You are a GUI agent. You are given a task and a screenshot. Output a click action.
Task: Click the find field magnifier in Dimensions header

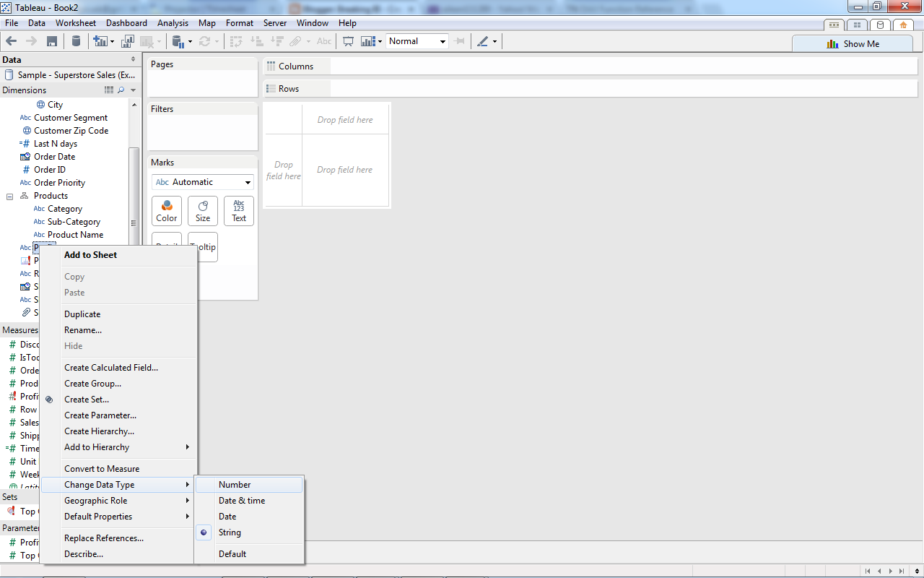click(121, 90)
